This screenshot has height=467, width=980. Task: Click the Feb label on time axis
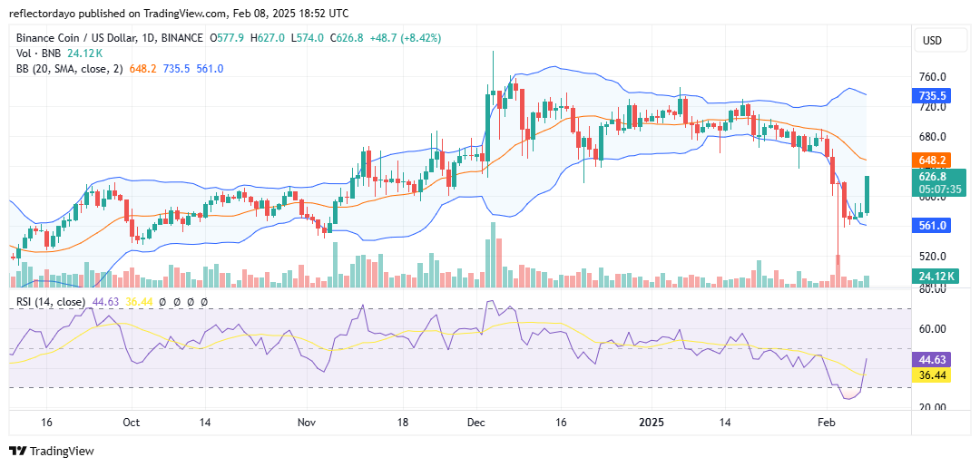pyautogui.click(x=827, y=422)
